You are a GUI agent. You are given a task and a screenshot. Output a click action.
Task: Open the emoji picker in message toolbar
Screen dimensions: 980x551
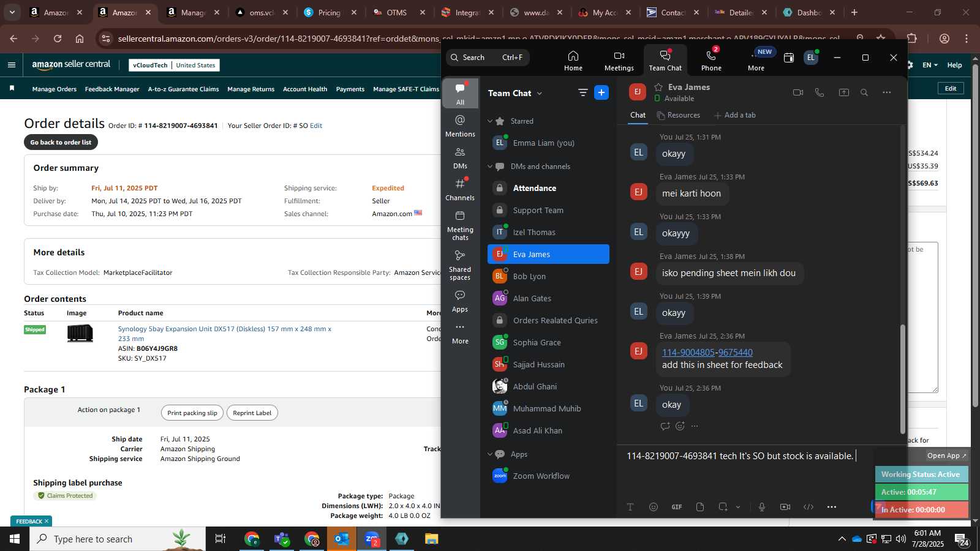[x=654, y=507]
